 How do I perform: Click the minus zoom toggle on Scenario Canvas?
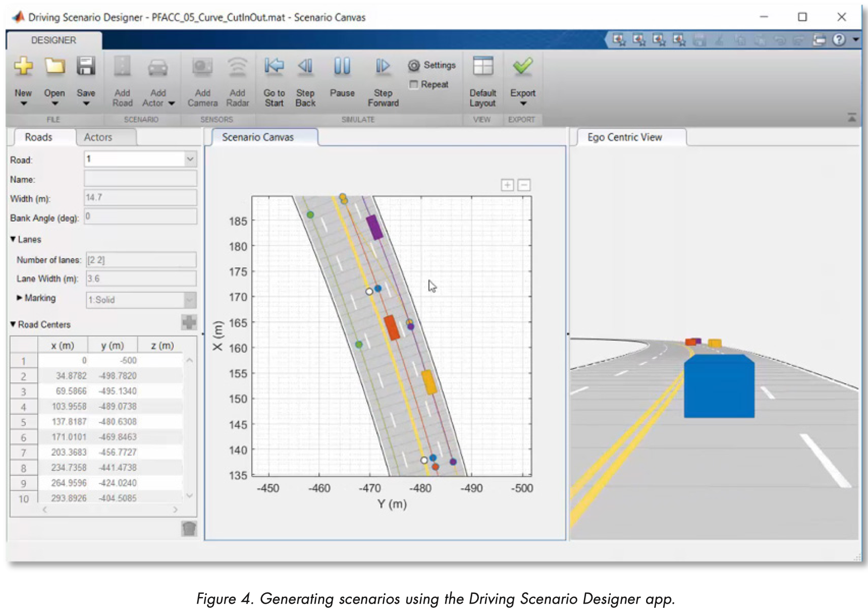[525, 185]
